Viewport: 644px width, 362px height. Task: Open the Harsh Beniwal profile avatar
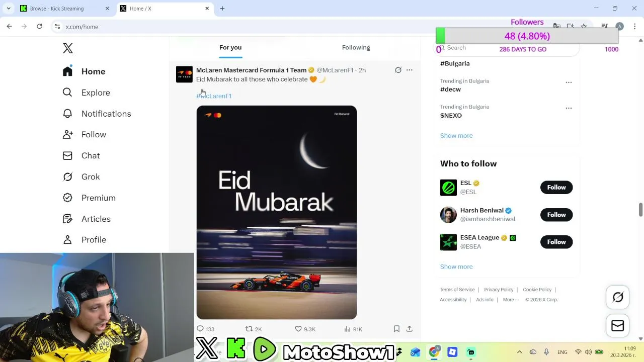point(448,215)
